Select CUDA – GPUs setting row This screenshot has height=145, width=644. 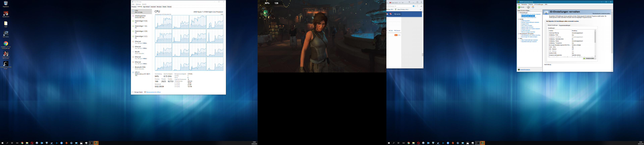[571, 47]
